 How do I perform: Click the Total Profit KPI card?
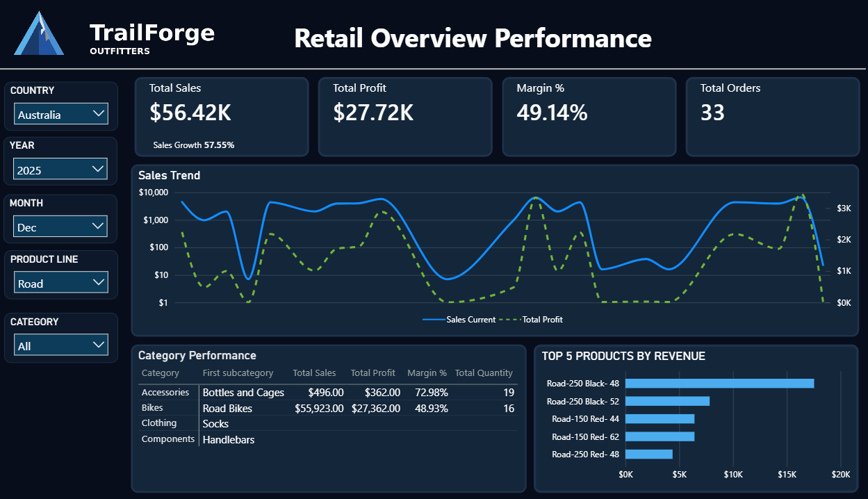point(405,116)
